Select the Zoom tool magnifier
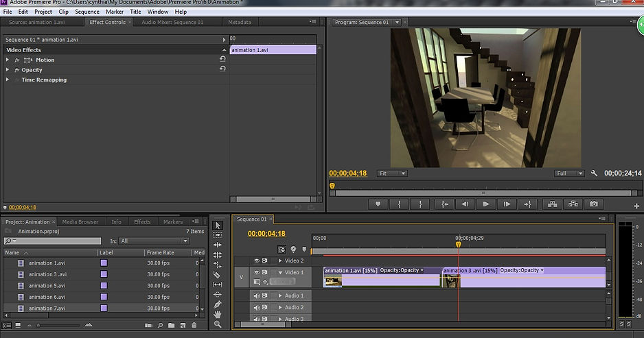 (218, 324)
